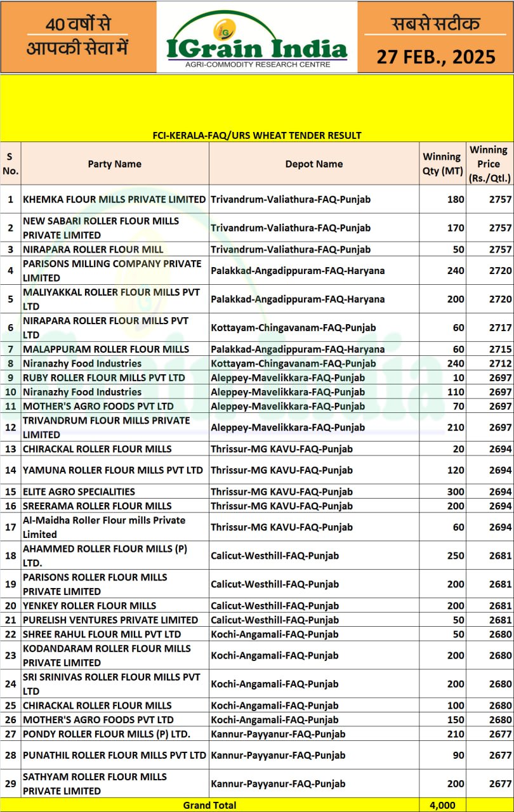Select the "Party Name" column header
Viewport: 514px width, 812px height.
114,164
